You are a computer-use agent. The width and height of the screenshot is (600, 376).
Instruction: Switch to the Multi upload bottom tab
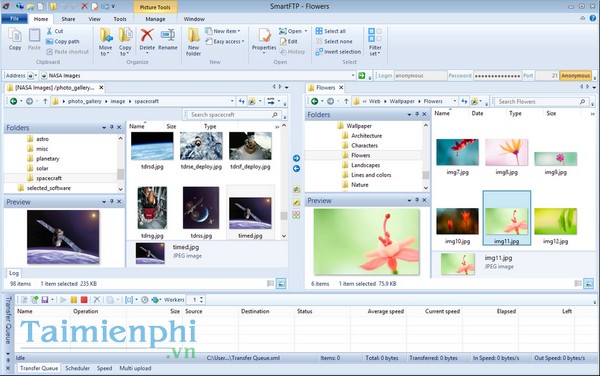pos(135,368)
